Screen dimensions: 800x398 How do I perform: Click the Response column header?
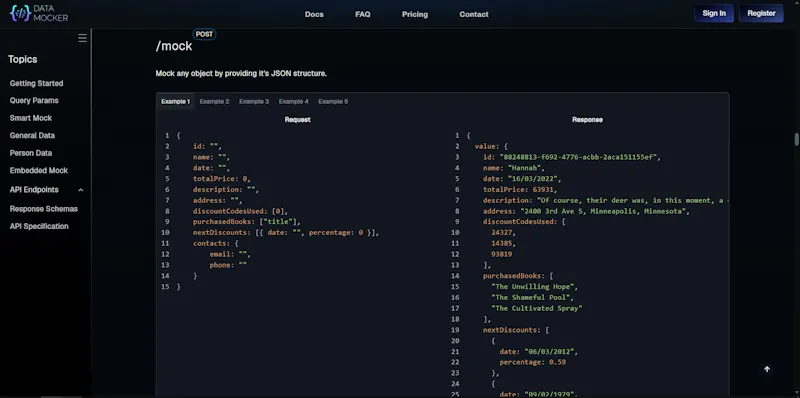pos(587,120)
